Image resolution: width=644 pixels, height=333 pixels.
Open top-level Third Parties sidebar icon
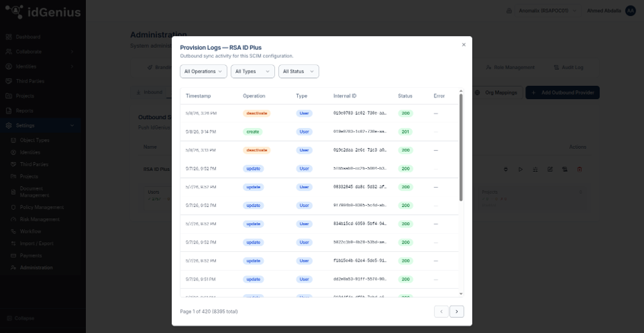(8, 81)
